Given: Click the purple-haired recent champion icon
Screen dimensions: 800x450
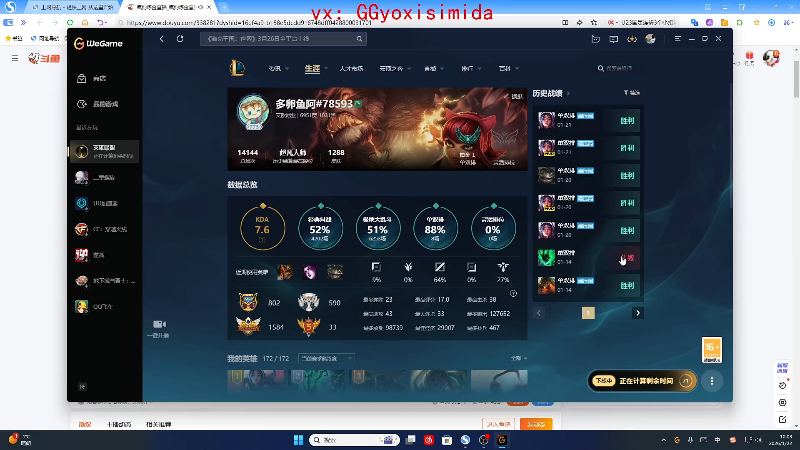Looking at the screenshot, I should [310, 272].
